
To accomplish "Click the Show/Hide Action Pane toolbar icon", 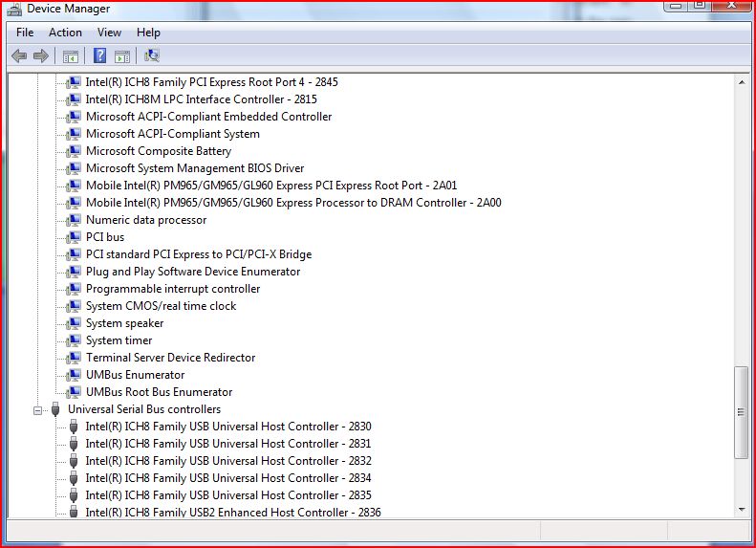I will (122, 56).
